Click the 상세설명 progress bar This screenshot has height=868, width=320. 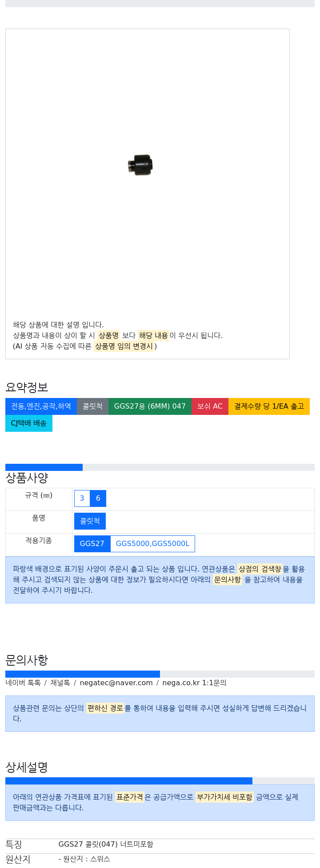(x=160, y=781)
